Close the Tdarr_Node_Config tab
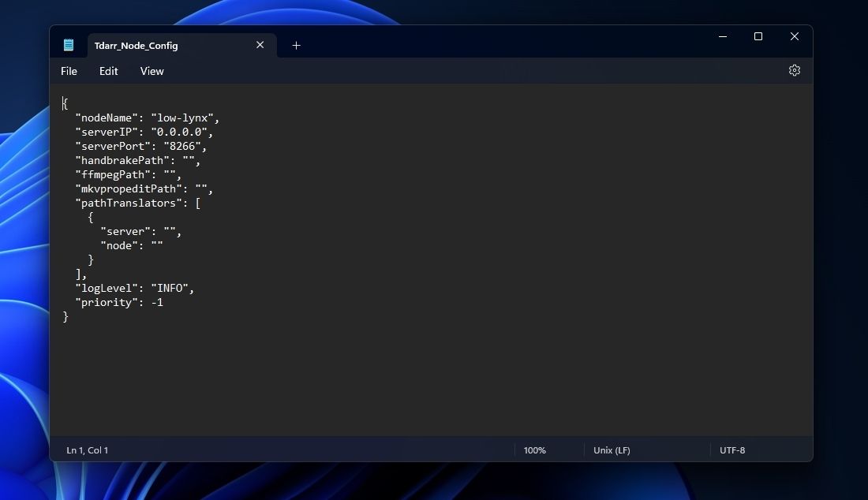This screenshot has width=868, height=500. (260, 45)
